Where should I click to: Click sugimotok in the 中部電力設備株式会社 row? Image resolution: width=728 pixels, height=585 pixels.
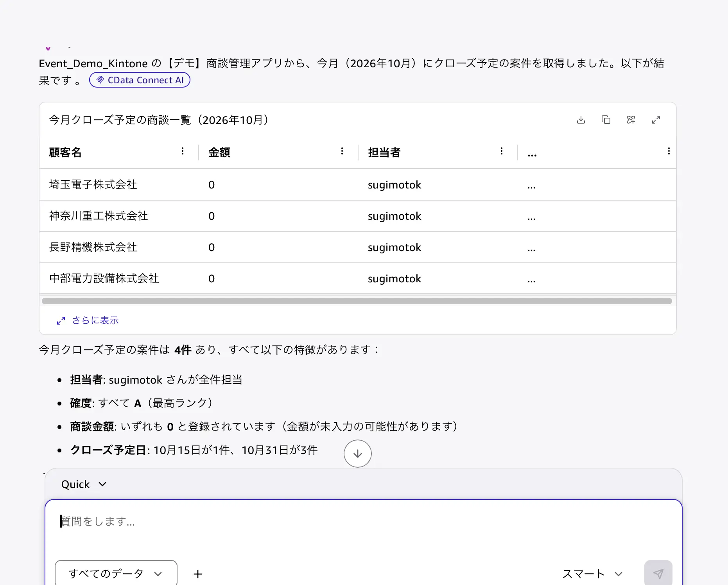[x=394, y=278]
